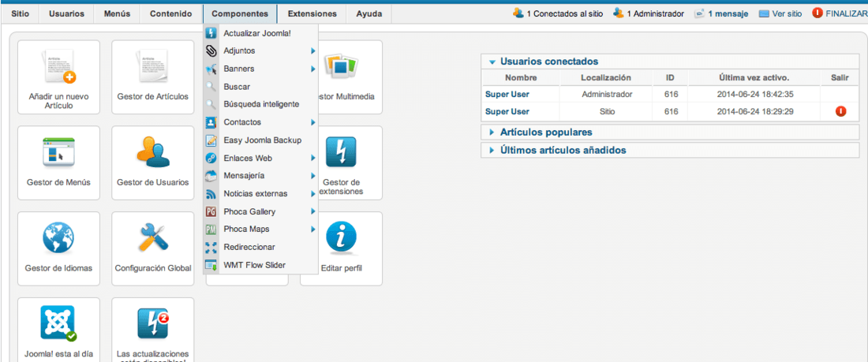Click the red FINALIZAR icon

click(x=817, y=13)
